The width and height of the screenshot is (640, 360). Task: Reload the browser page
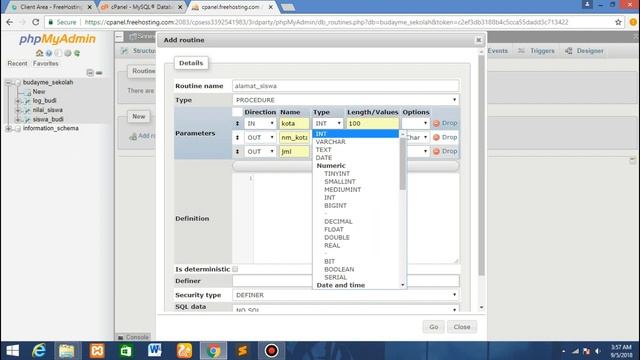(x=36, y=22)
